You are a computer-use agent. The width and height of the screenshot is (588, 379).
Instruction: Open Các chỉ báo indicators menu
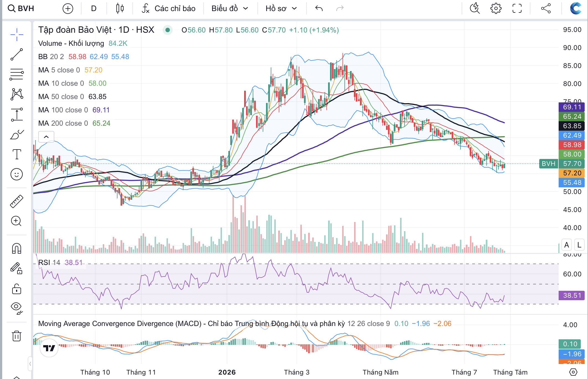[x=168, y=9]
